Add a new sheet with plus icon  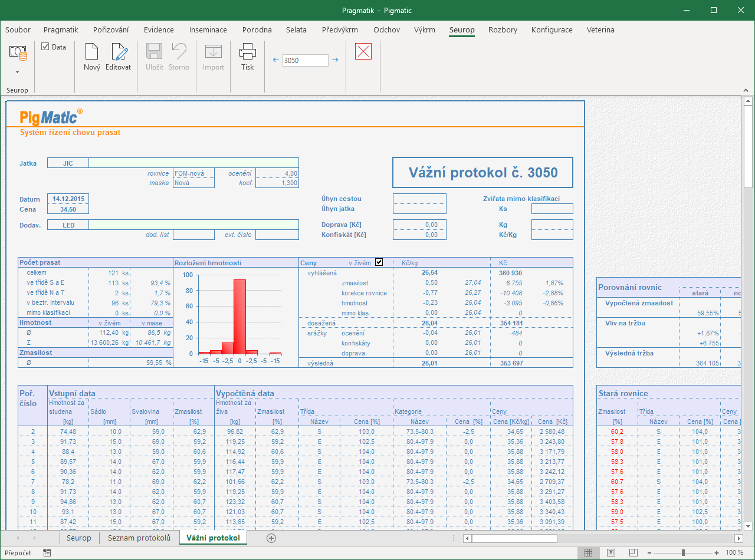click(x=271, y=538)
